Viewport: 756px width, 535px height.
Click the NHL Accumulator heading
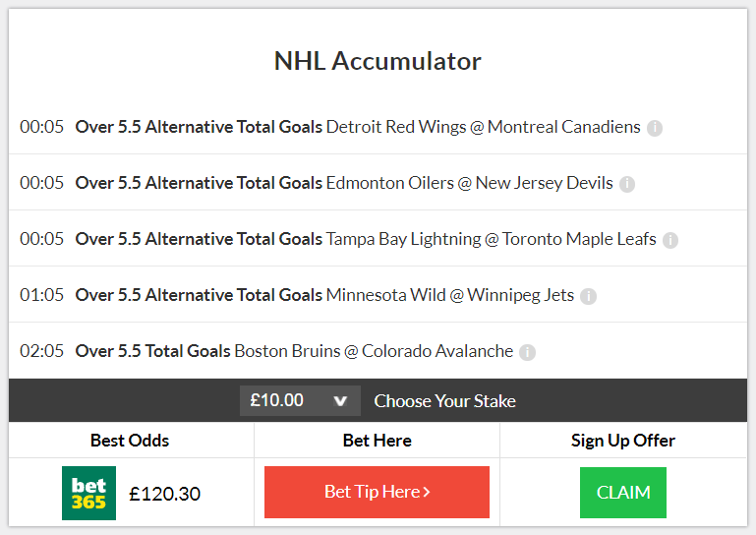click(378, 61)
